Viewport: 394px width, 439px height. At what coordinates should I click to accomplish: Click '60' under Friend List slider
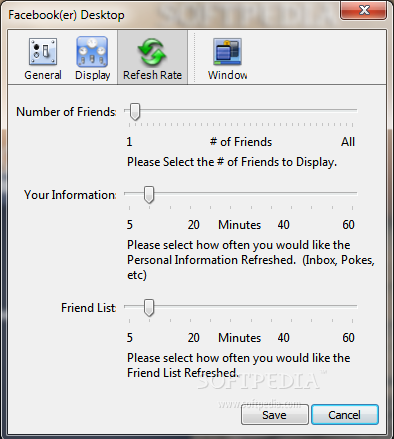click(x=348, y=338)
